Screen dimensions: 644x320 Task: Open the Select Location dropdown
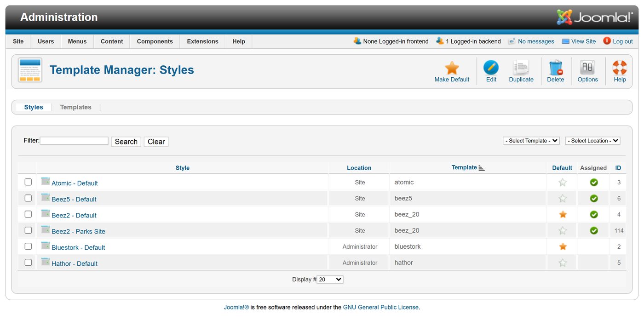coord(592,141)
